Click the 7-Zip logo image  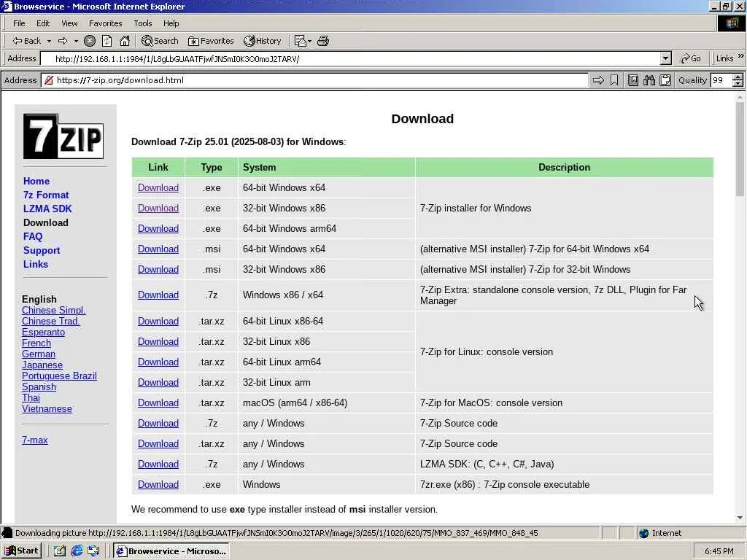(63, 136)
